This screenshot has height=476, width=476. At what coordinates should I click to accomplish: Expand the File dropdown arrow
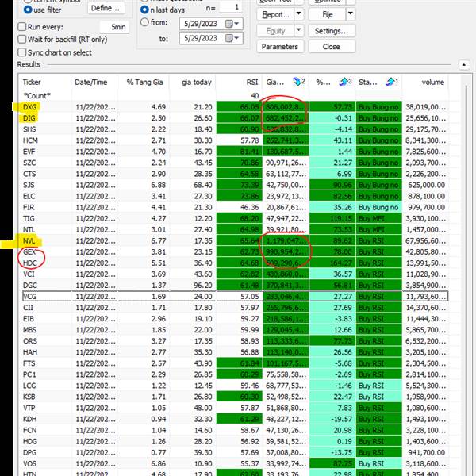click(351, 14)
